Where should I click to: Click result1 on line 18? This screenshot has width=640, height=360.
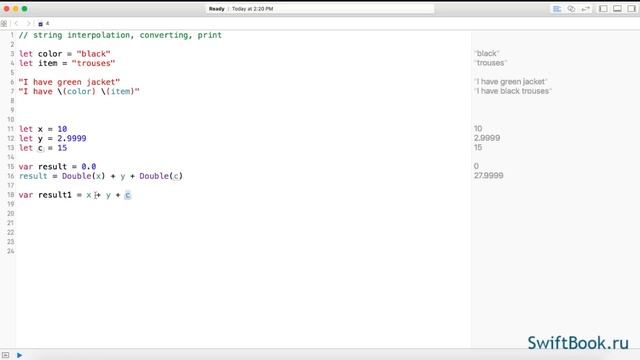click(x=55, y=195)
